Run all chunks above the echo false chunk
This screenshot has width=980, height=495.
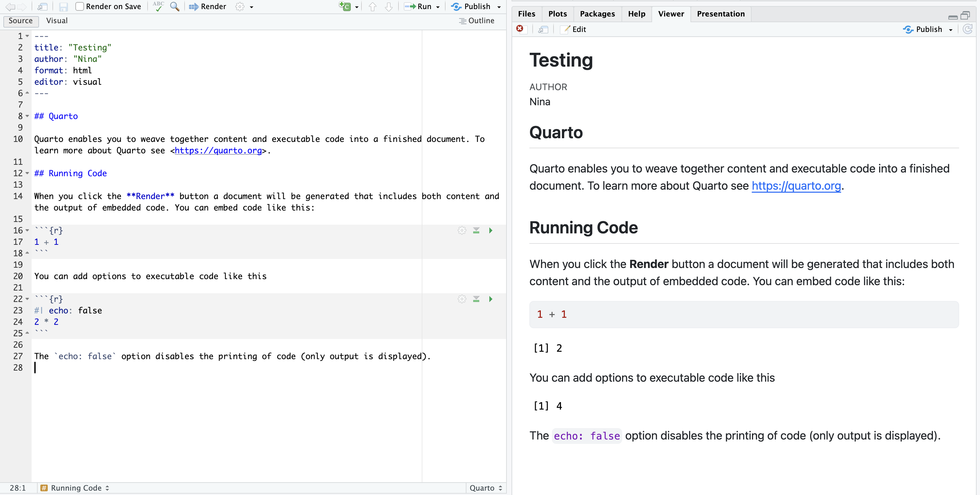coord(476,299)
